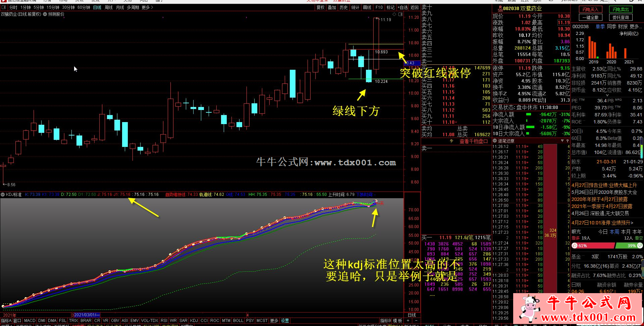Switch to 分时 intraday view
The image size is (644, 326).
click(x=13, y=7)
